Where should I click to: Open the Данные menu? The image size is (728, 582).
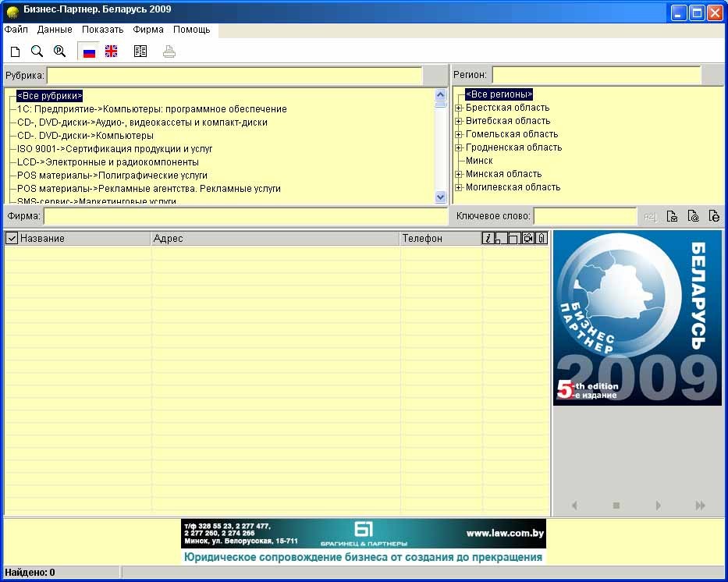(55, 30)
